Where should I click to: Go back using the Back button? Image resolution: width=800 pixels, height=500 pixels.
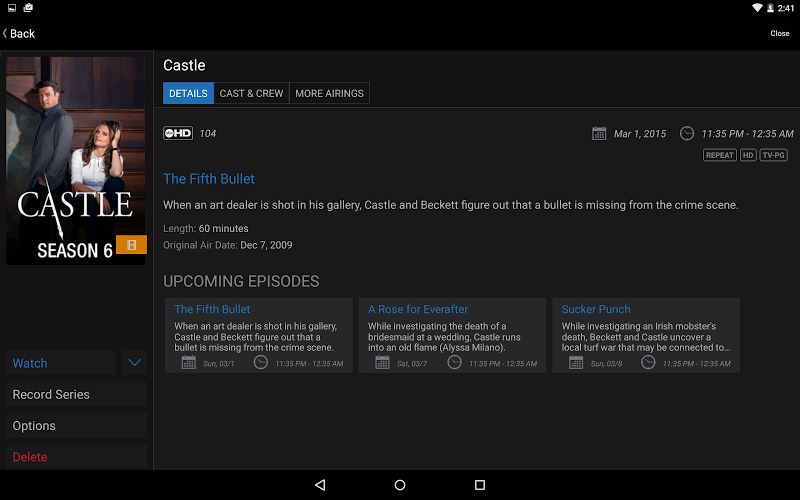19,34
